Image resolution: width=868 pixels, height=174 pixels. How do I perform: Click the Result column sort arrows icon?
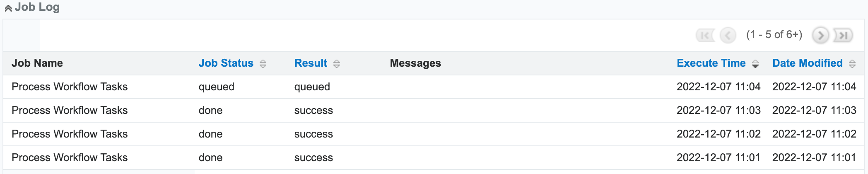(x=337, y=64)
